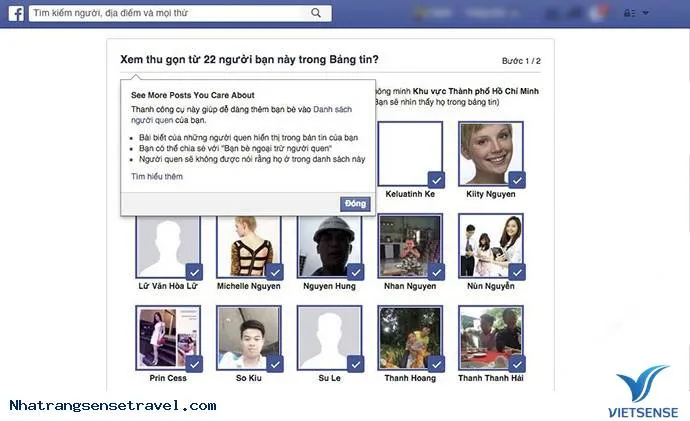Uncheck the Nhan Nguyen checkmark
This screenshot has height=421, width=690.
pos(437,272)
